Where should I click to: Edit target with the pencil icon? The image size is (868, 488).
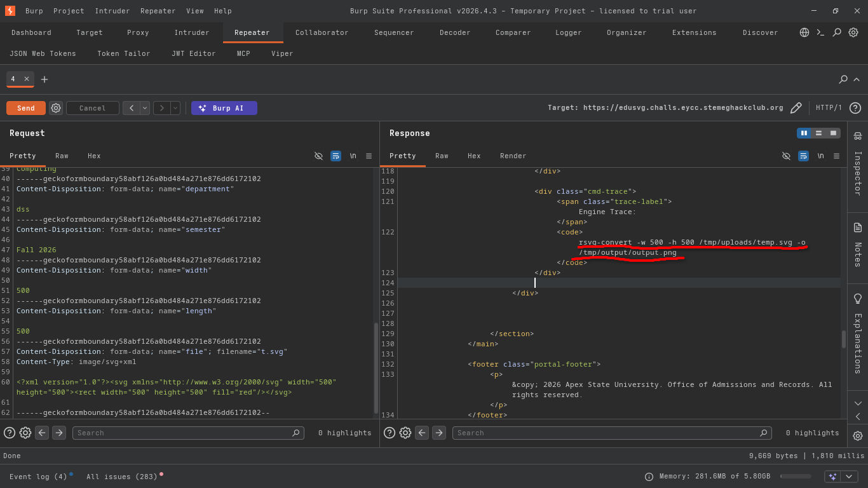click(796, 108)
